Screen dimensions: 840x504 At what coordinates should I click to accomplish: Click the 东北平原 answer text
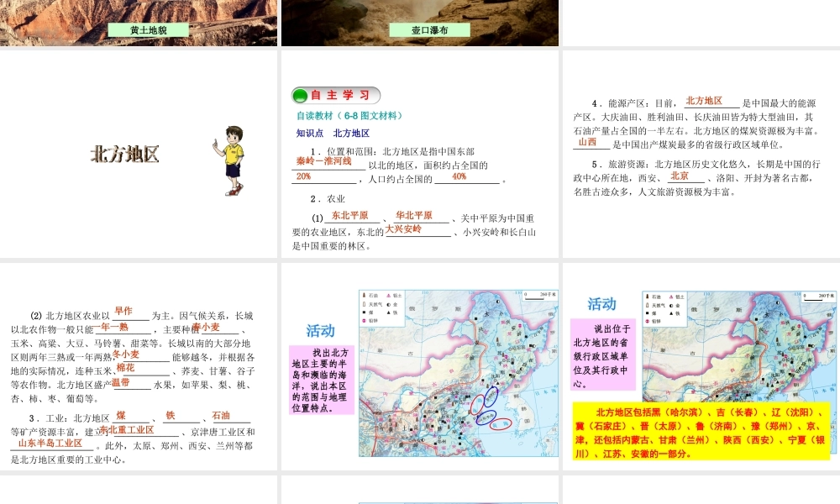[x=349, y=215]
